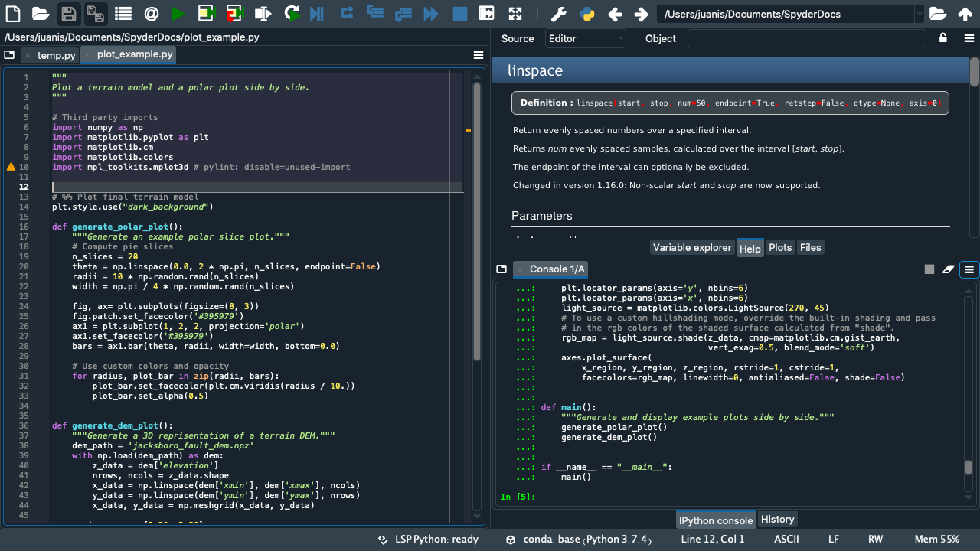This screenshot has height=551, width=980.
Task: Click the Object input field in Help
Action: tap(806, 38)
